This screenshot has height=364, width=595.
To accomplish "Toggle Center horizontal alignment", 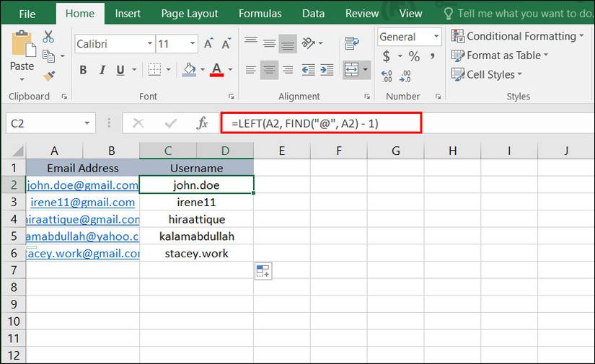I will click(269, 70).
